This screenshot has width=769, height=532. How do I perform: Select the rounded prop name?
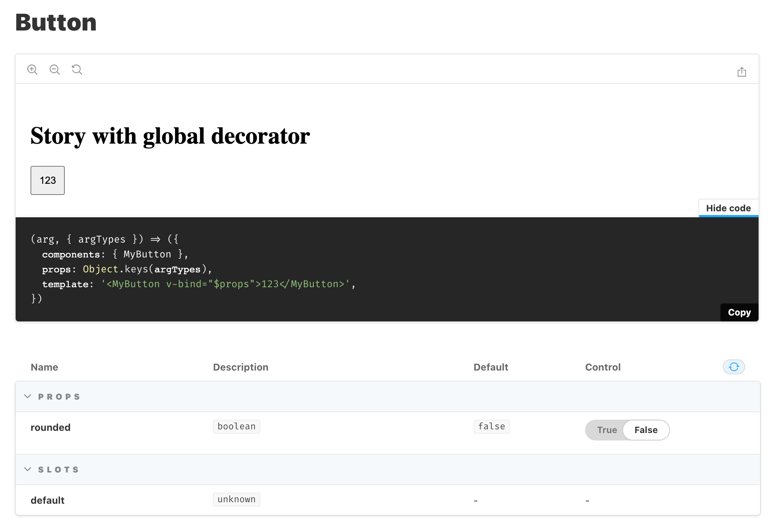click(x=50, y=427)
